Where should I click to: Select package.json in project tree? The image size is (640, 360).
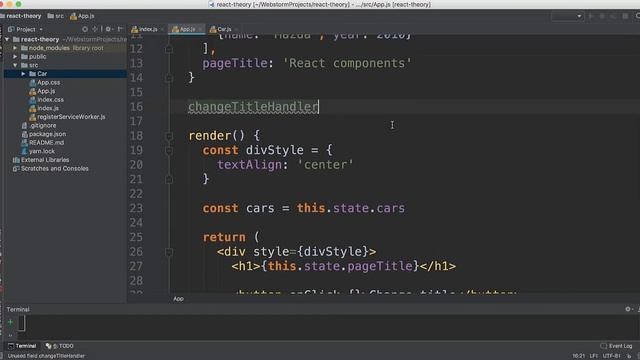(47, 134)
